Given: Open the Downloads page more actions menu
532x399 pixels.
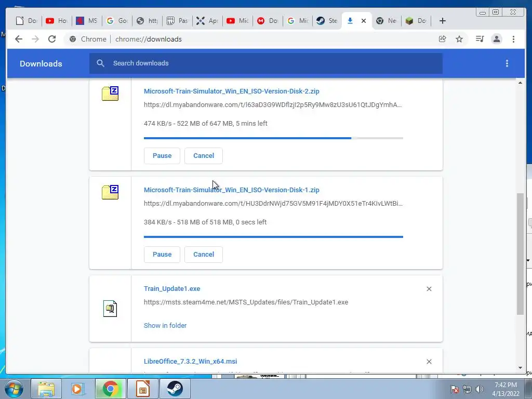Looking at the screenshot, I should pos(507,63).
